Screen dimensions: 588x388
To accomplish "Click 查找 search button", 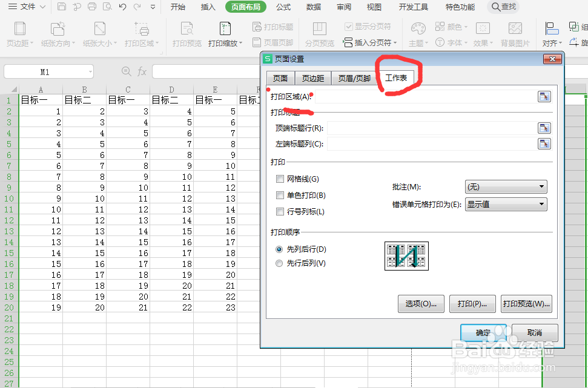I will point(504,7).
